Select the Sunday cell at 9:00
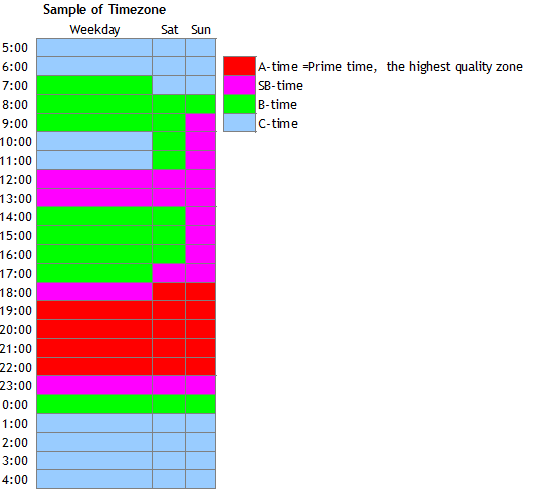This screenshot has width=533, height=499. (x=201, y=122)
